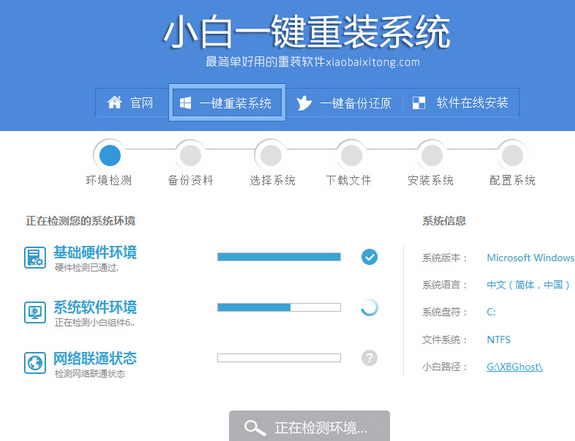Click the house icon beside 官网
Viewport: 575px width, 441px height.
coord(114,102)
